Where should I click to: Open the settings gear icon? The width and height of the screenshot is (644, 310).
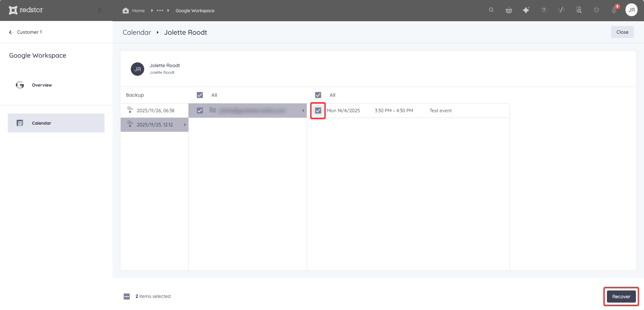[x=596, y=10]
